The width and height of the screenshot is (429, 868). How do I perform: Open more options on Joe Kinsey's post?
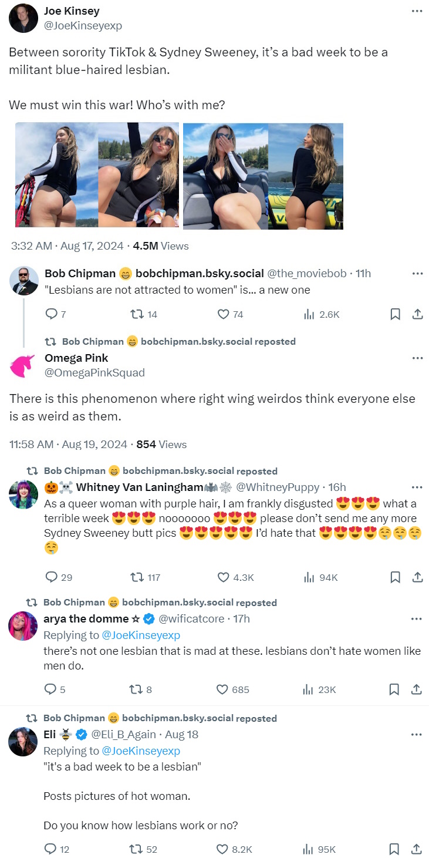click(x=417, y=11)
